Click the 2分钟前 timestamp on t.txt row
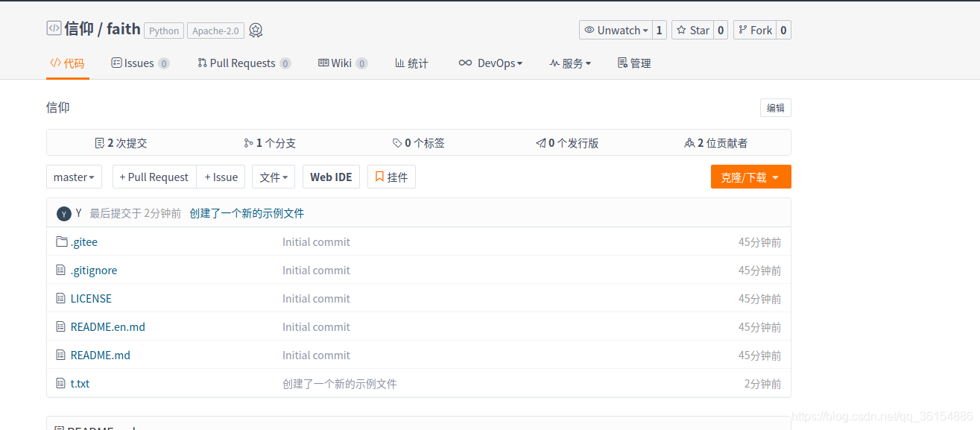 (762, 384)
